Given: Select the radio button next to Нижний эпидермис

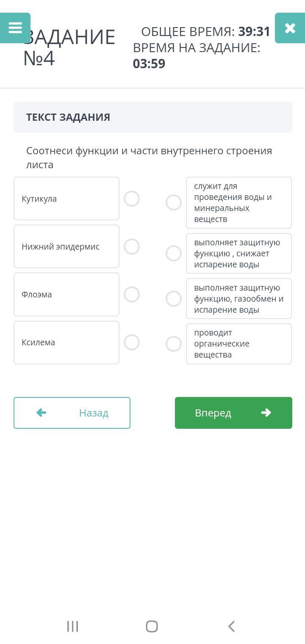Looking at the screenshot, I should [x=132, y=247].
